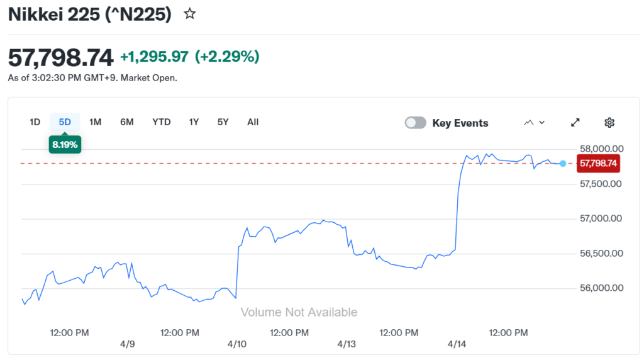Select the 5D time range
This screenshot has height=355, width=644.
(65, 122)
